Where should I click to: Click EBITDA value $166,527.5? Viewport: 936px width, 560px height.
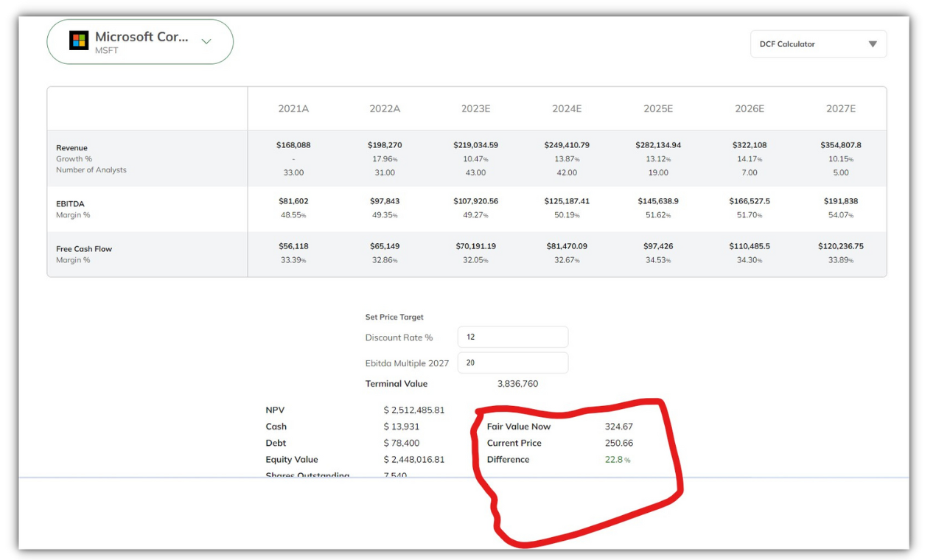point(750,201)
